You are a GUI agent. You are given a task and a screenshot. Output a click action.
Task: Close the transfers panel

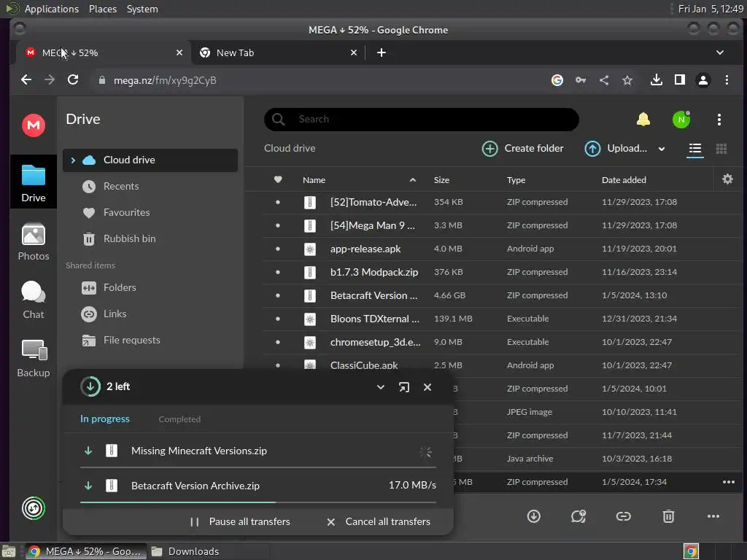click(427, 387)
